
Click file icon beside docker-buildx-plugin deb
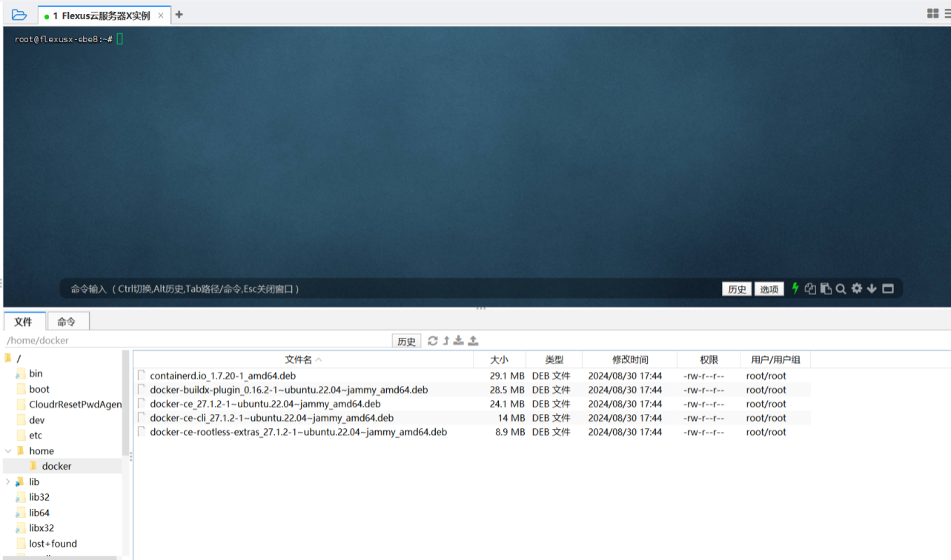pos(142,390)
